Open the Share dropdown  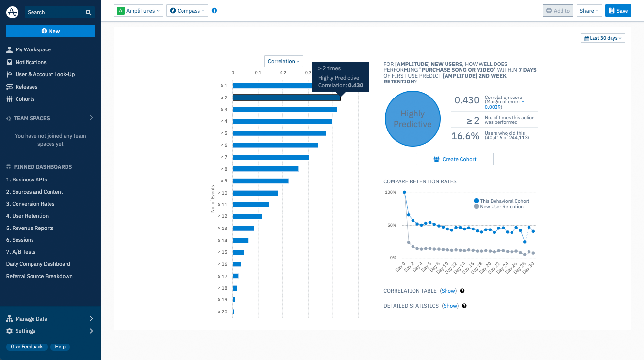[x=589, y=11]
